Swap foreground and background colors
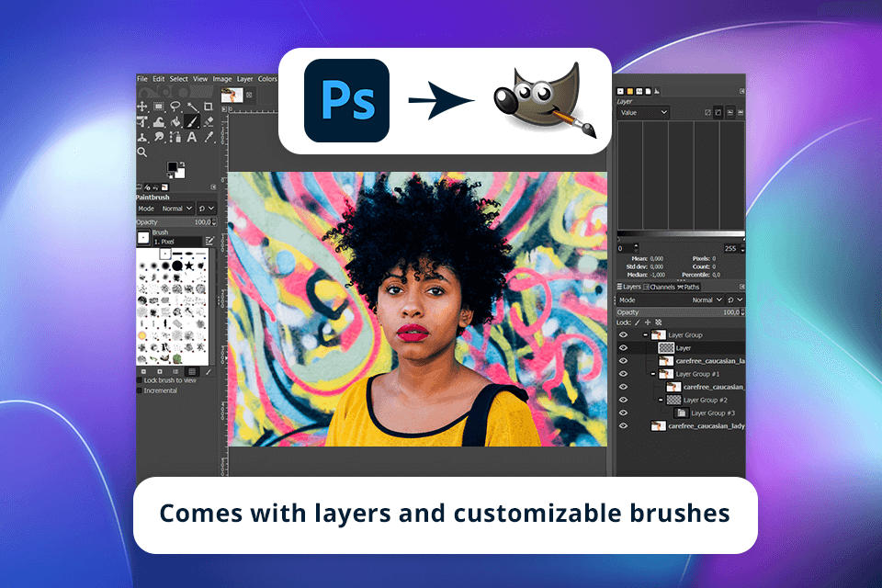This screenshot has height=588, width=882. [182, 164]
